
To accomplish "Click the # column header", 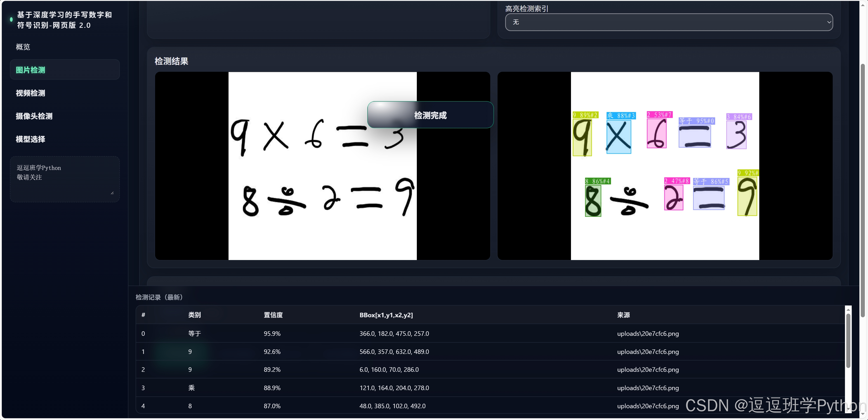I will pyautogui.click(x=143, y=315).
